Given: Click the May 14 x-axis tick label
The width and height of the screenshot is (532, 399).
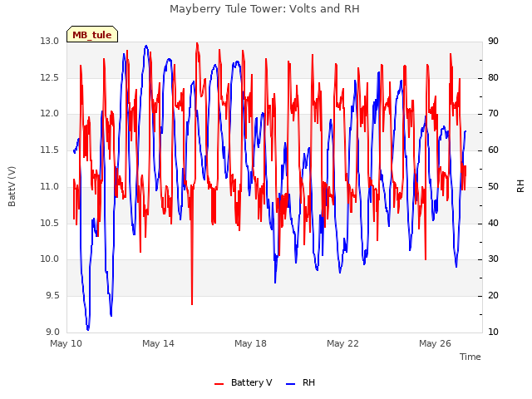Looking at the screenshot, I should (x=158, y=343).
